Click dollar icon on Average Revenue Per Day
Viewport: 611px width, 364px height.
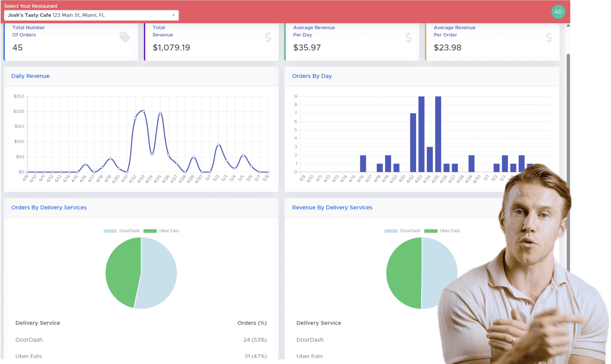pos(408,38)
